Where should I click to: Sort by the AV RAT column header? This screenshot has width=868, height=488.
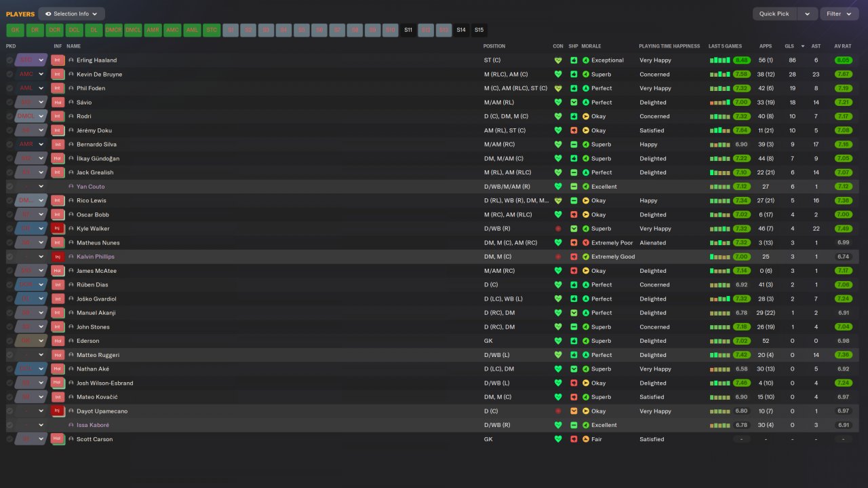click(x=842, y=46)
